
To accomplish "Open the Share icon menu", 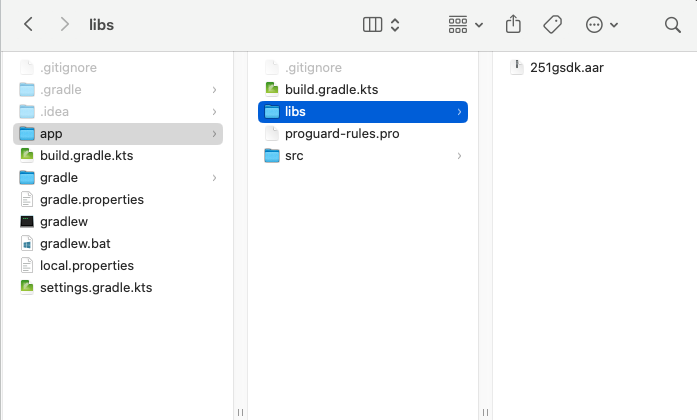I will pyautogui.click(x=513, y=24).
